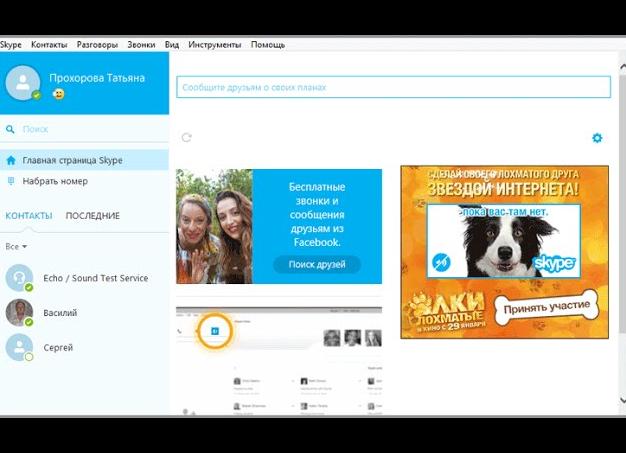Click the vertical scrollbar thumb
This screenshot has width=626, height=453.
click(x=622, y=204)
